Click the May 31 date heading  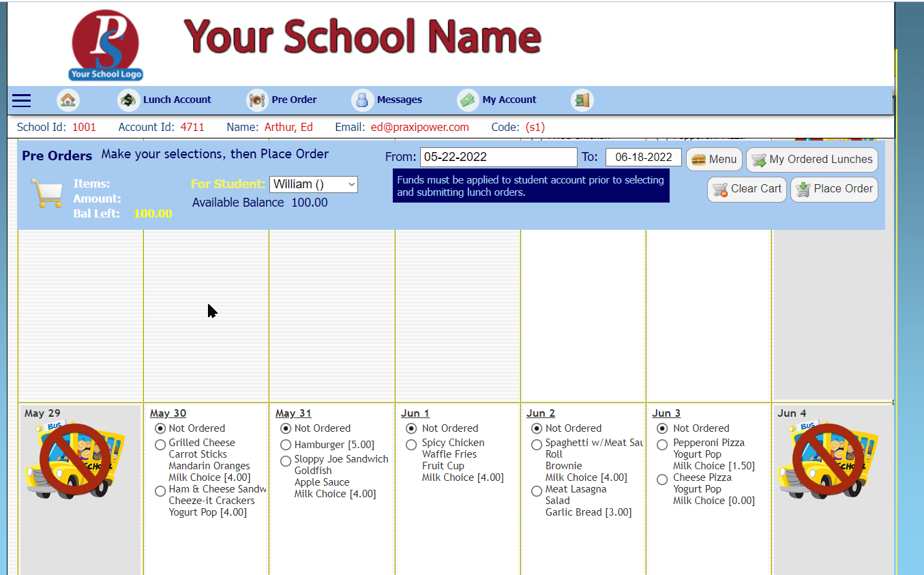(293, 413)
